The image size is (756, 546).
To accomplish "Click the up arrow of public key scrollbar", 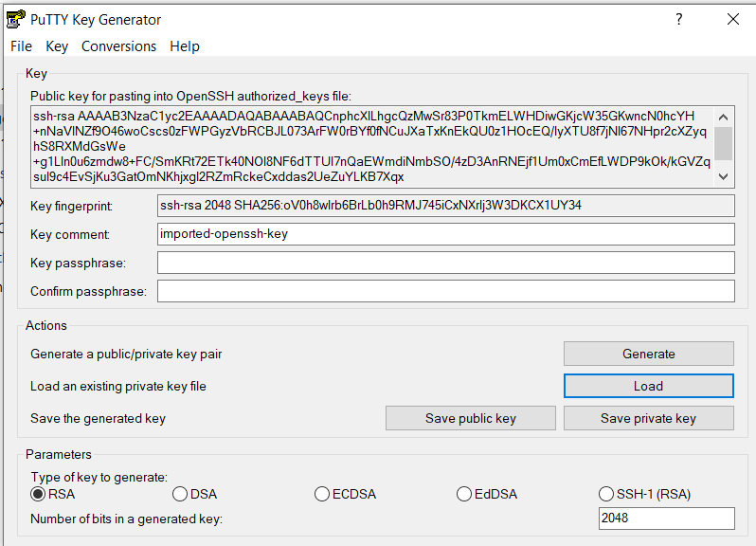I will tap(723, 117).
